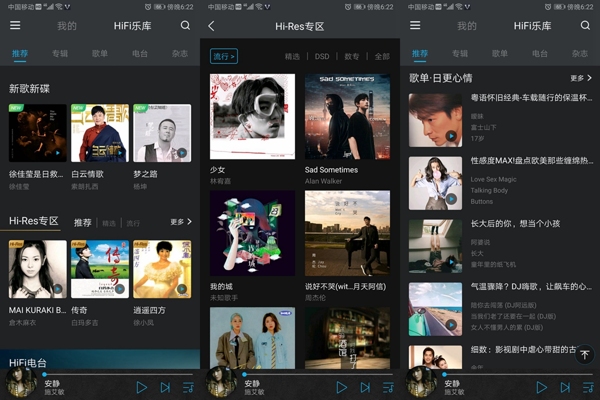Choose 推荐 sub-tab in left Hi-Res专区 section

[x=83, y=223]
